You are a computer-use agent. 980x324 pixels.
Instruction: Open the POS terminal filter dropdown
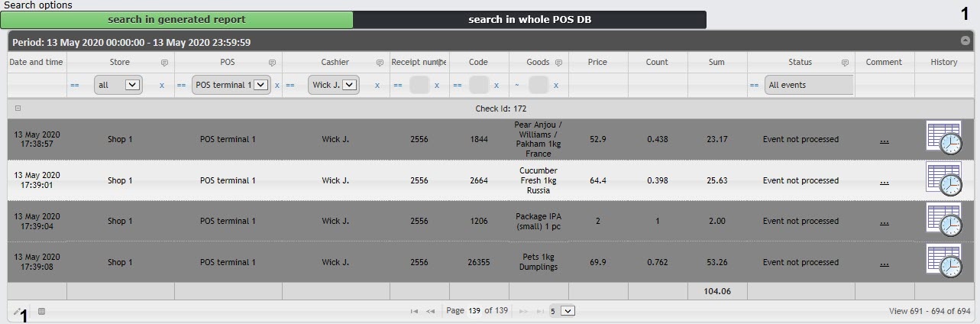[x=260, y=85]
